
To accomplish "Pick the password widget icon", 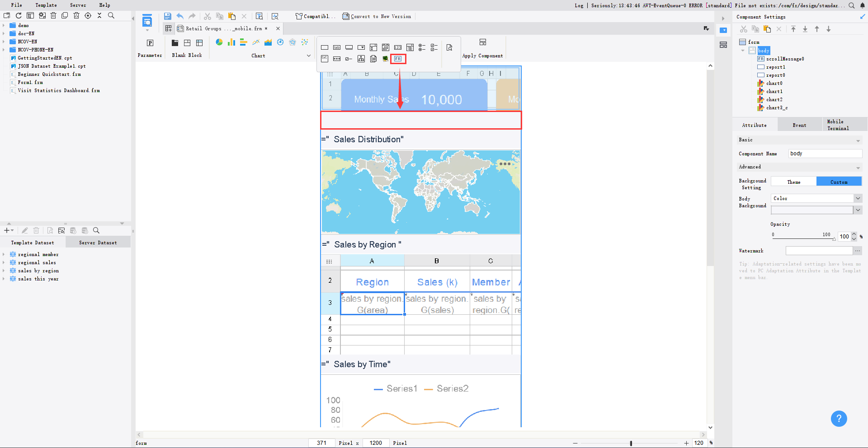I will click(337, 59).
